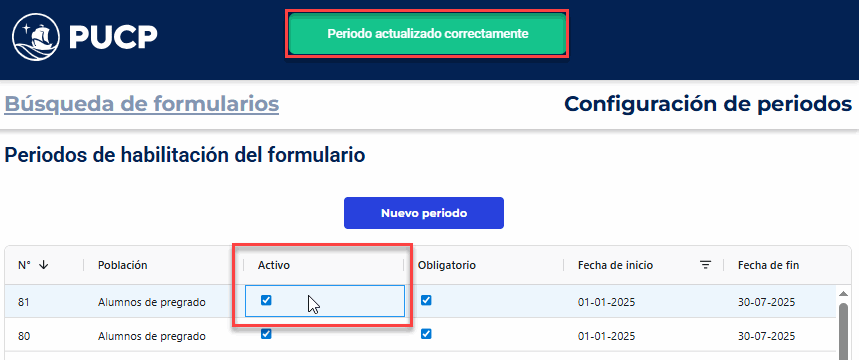Select the Configuración de periodos tab
This screenshot has height=360, width=859.
[x=708, y=103]
